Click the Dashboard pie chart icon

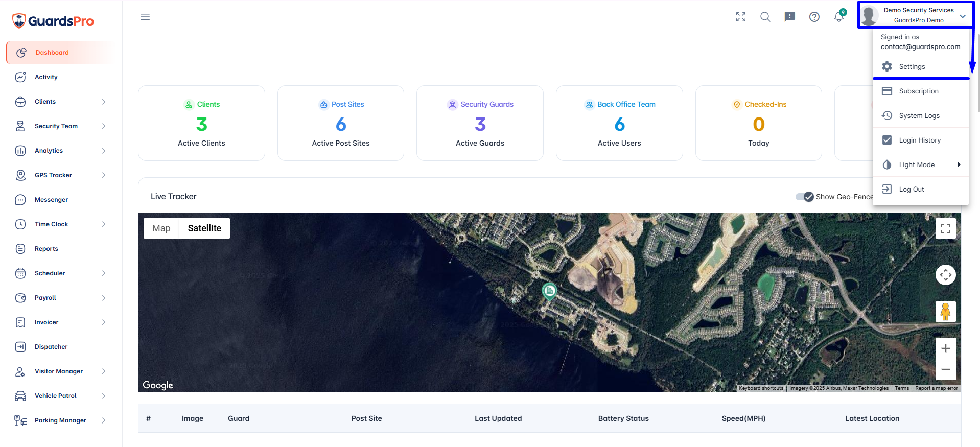pyautogui.click(x=21, y=53)
